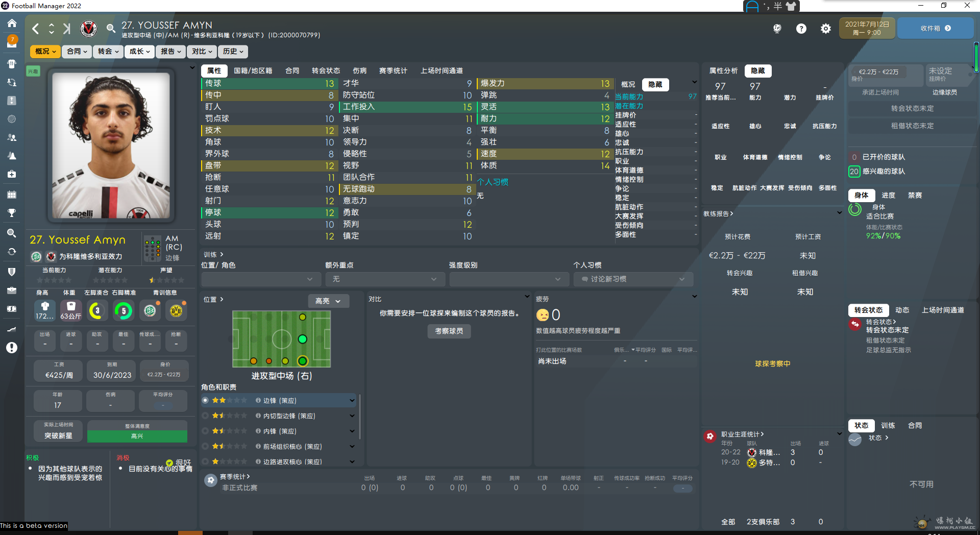Open the 教练报告 link
This screenshot has width=980, height=535.
[x=718, y=214]
